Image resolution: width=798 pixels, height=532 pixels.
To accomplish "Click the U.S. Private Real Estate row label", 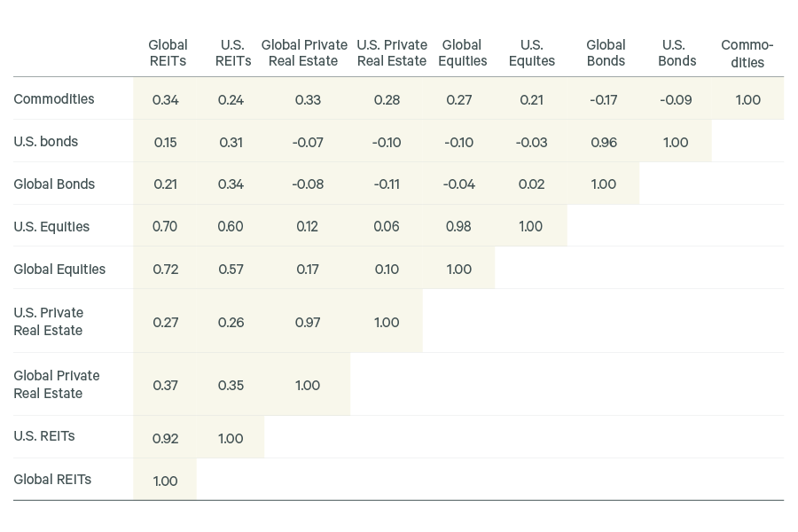I will pyautogui.click(x=49, y=322).
